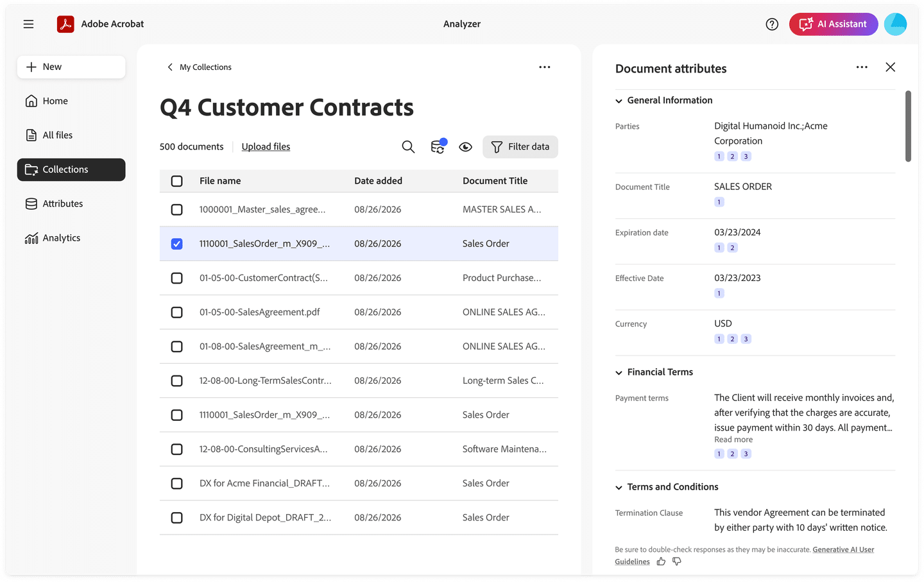Viewport: 924px width, 582px height.
Task: Open Analytics in the sidebar
Action: click(71, 238)
